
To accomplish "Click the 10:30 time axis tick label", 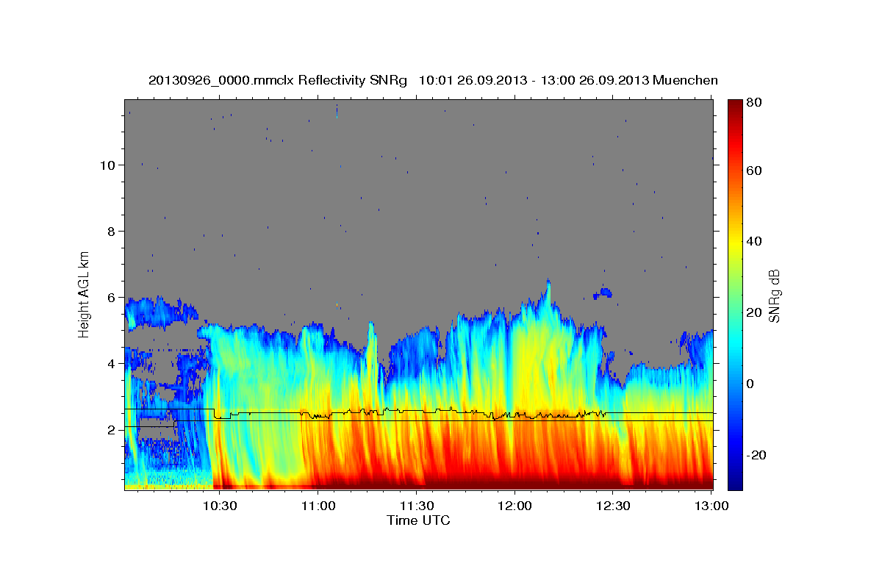I will tap(219, 506).
